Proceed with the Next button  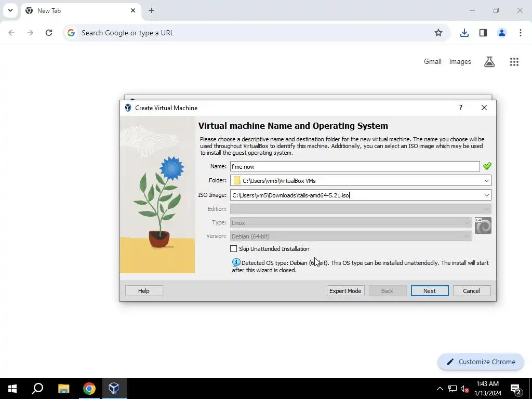430,291
